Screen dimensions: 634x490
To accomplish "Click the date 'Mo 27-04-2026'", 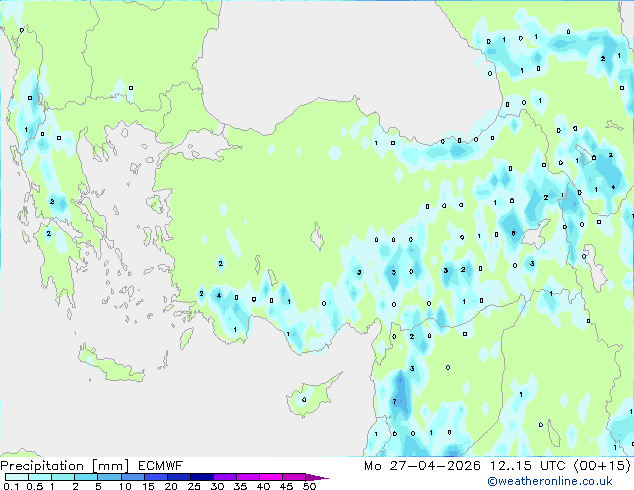I will point(422,466).
